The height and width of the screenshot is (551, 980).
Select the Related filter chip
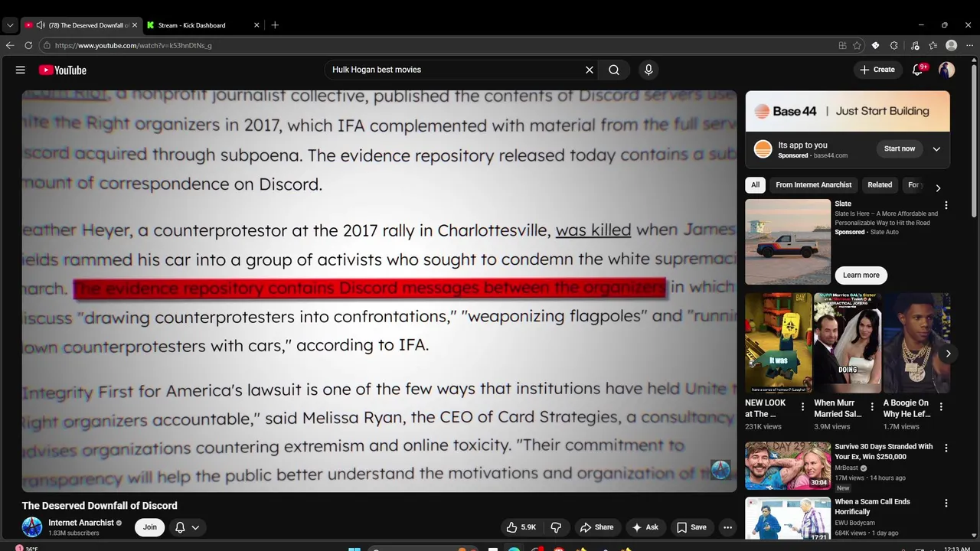tap(880, 185)
